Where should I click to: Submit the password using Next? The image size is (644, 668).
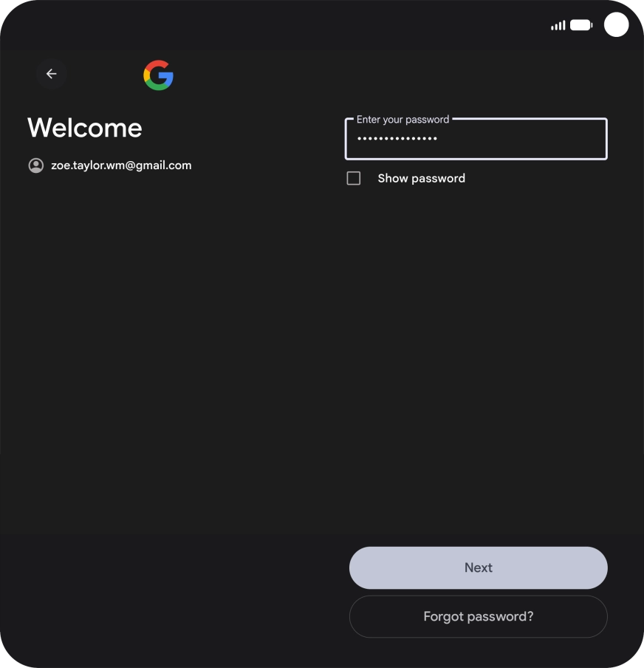pyautogui.click(x=479, y=568)
